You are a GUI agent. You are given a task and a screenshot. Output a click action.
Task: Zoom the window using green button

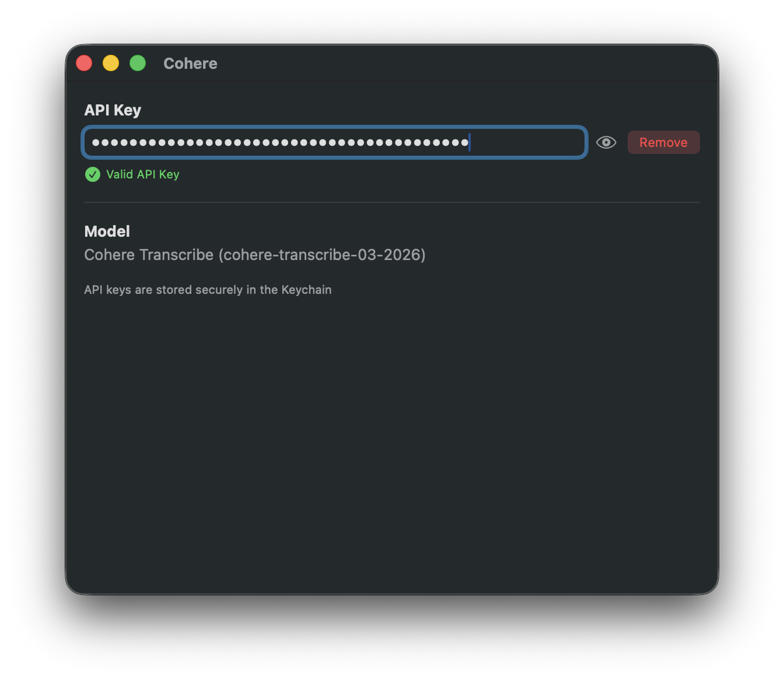(x=138, y=63)
